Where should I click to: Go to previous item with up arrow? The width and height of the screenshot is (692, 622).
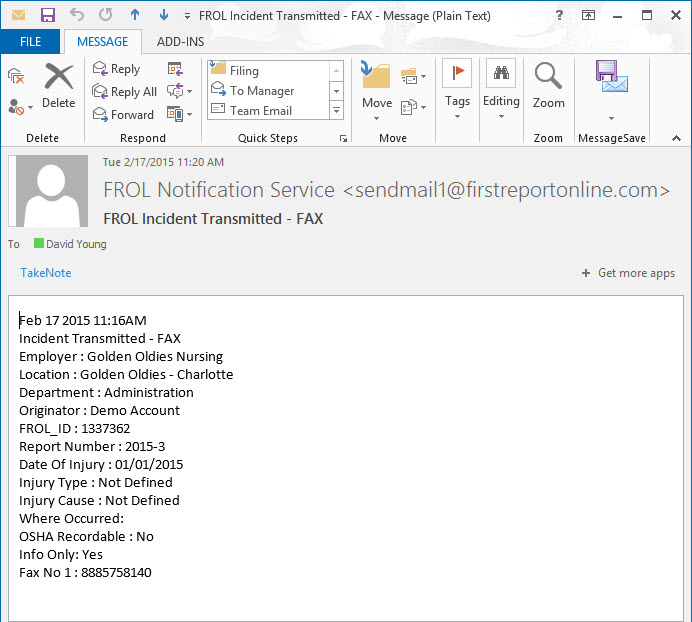(135, 16)
